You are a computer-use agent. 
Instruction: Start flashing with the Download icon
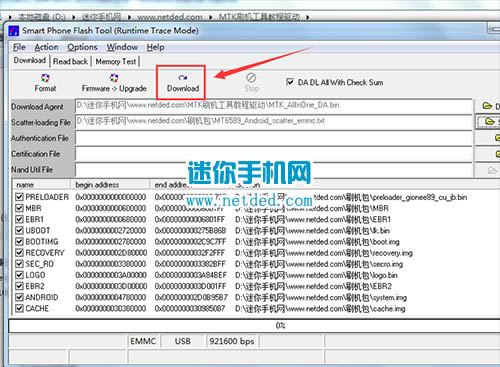point(183,78)
